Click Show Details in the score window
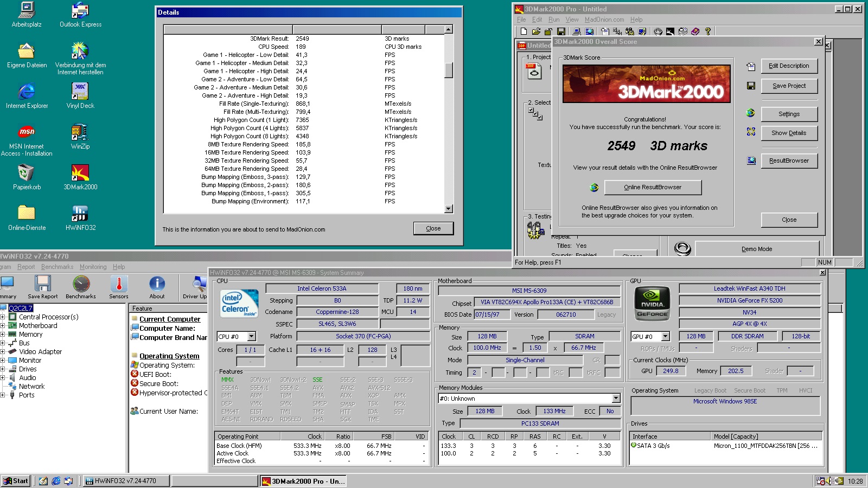Viewport: 868px width, 488px height. [x=789, y=133]
